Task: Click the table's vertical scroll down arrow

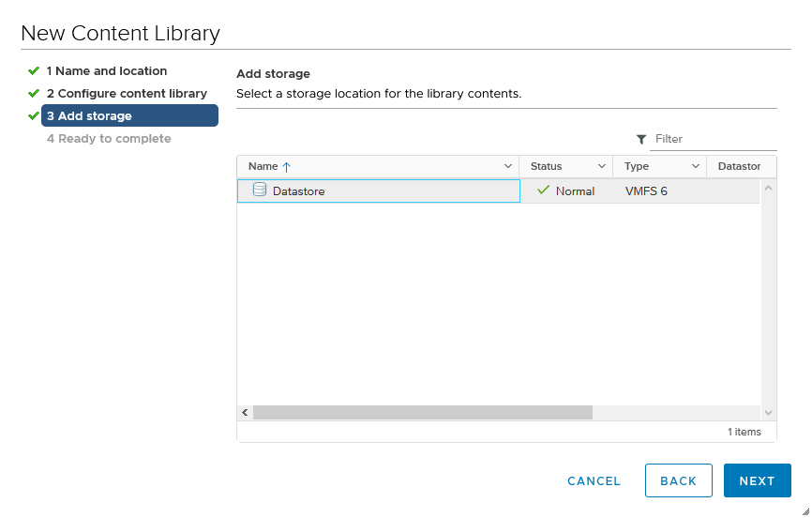Action: [x=769, y=413]
